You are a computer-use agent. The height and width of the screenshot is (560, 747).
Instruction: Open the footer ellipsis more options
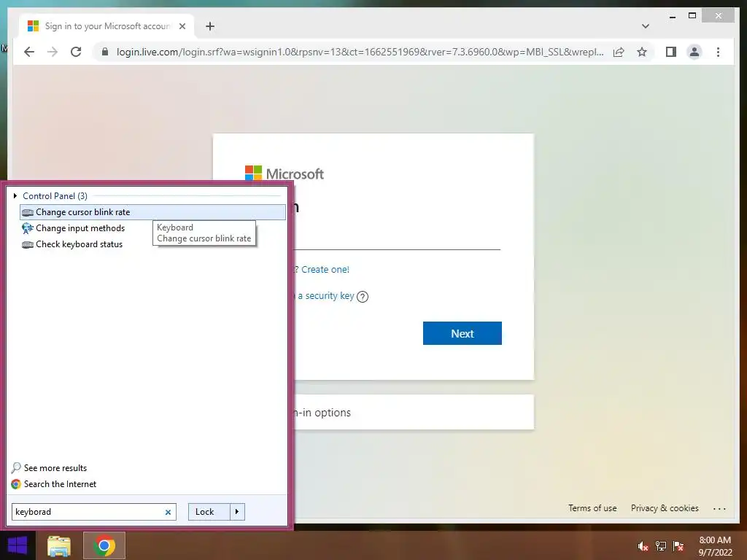[x=719, y=508]
